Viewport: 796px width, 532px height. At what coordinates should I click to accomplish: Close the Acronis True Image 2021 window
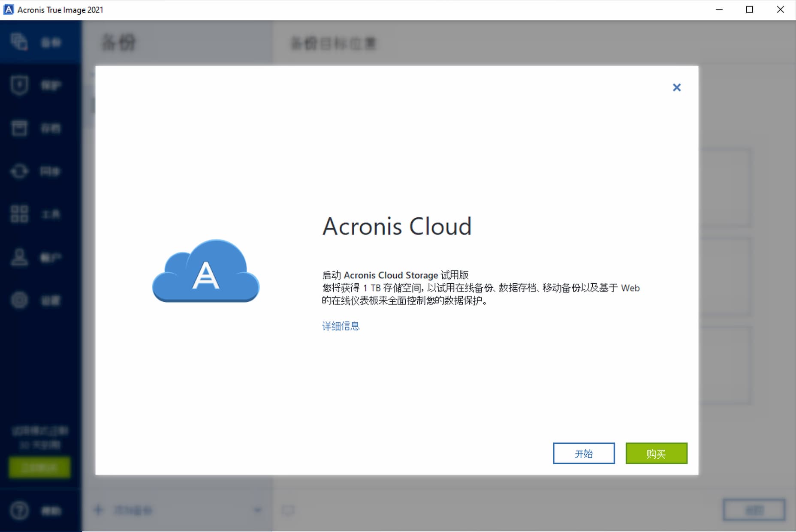781,9
